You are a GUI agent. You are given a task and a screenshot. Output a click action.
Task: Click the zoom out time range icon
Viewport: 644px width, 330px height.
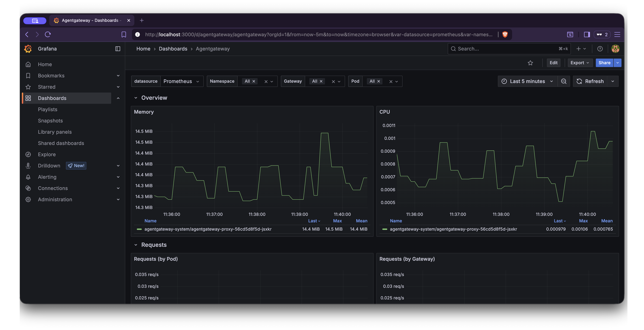564,81
